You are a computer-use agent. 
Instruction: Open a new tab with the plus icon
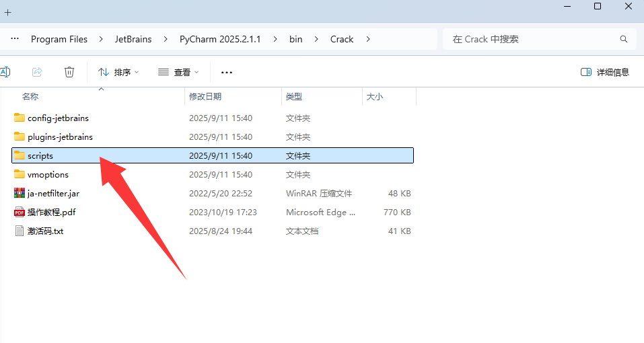tap(8, 12)
